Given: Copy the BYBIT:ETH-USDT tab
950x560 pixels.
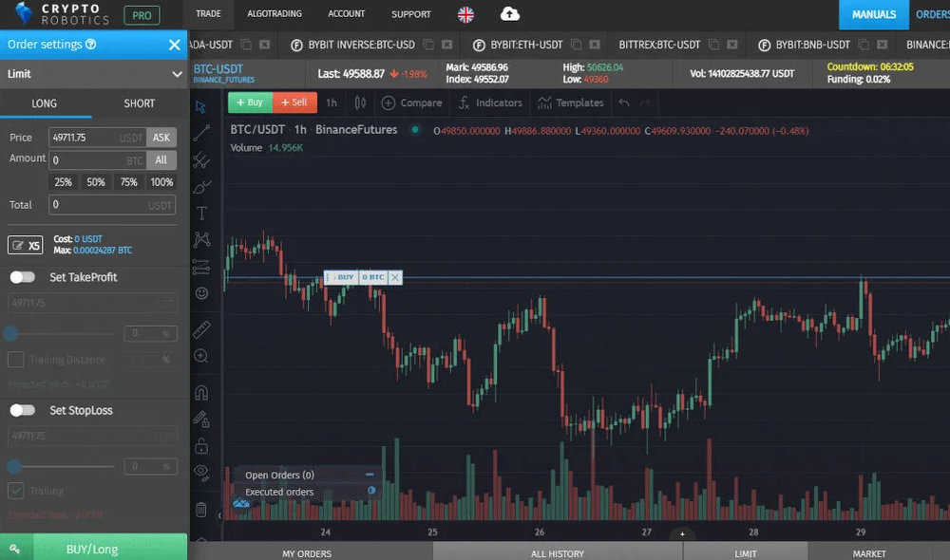Looking at the screenshot, I should [x=577, y=45].
